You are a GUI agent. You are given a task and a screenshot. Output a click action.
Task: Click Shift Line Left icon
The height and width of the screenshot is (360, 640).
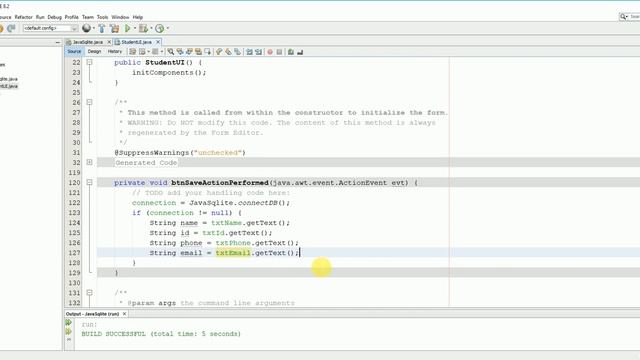(249, 52)
